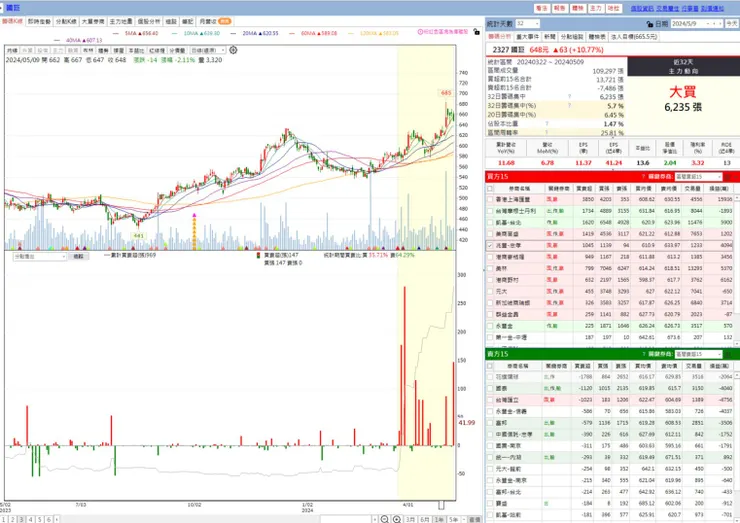This screenshot has width=740, height=523.
Task: Toggle the select-all checkbox in 賣方15 table header
Action: coord(490,366)
